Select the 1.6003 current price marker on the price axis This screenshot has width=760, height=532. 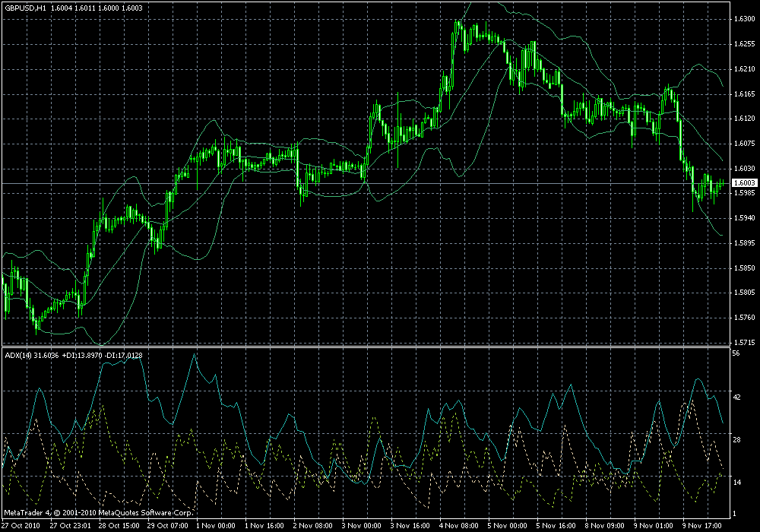pyautogui.click(x=745, y=182)
